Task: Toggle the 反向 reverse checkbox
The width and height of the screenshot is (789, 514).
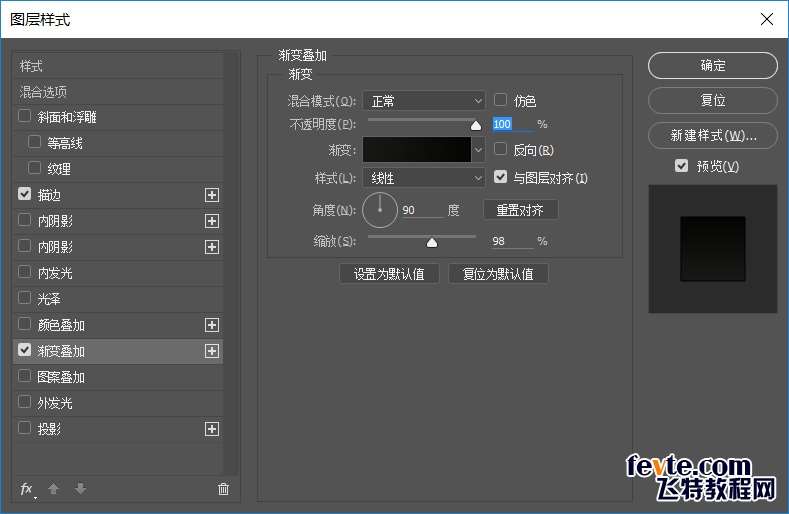Action: click(x=500, y=149)
